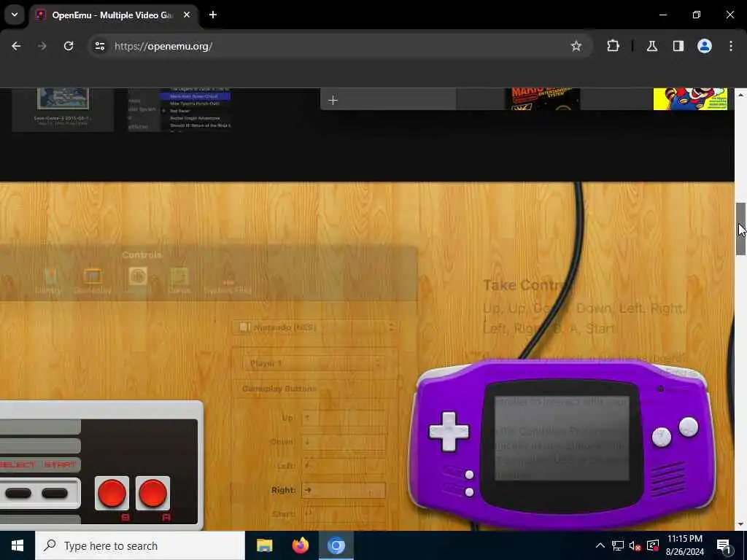Click the red B button on NES controller
Image resolution: width=747 pixels, height=560 pixels.
(x=112, y=493)
